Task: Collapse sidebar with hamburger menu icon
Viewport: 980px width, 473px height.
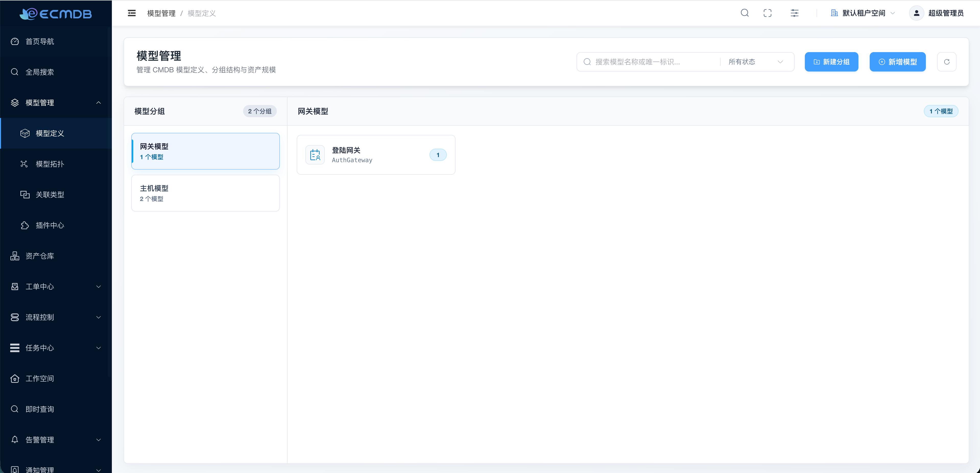Action: pyautogui.click(x=132, y=13)
